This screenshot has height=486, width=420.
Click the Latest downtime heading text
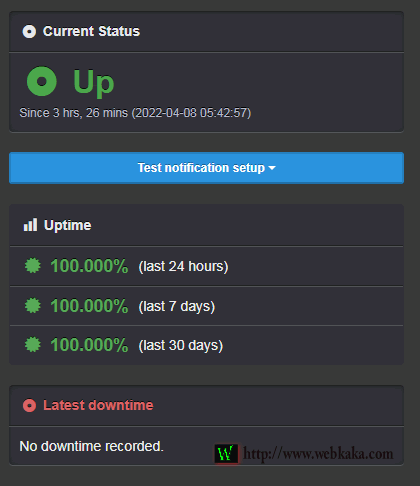tap(98, 405)
